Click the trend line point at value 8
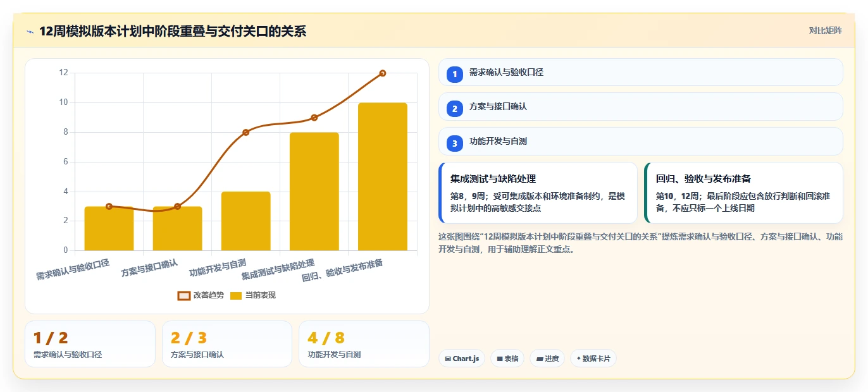This screenshot has width=868, height=392. pos(245,132)
